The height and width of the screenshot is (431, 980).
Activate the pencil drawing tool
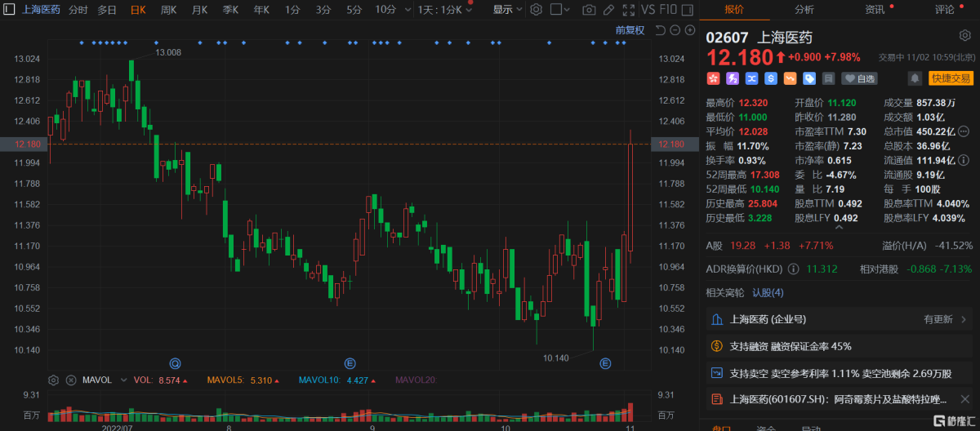pyautogui.click(x=608, y=10)
